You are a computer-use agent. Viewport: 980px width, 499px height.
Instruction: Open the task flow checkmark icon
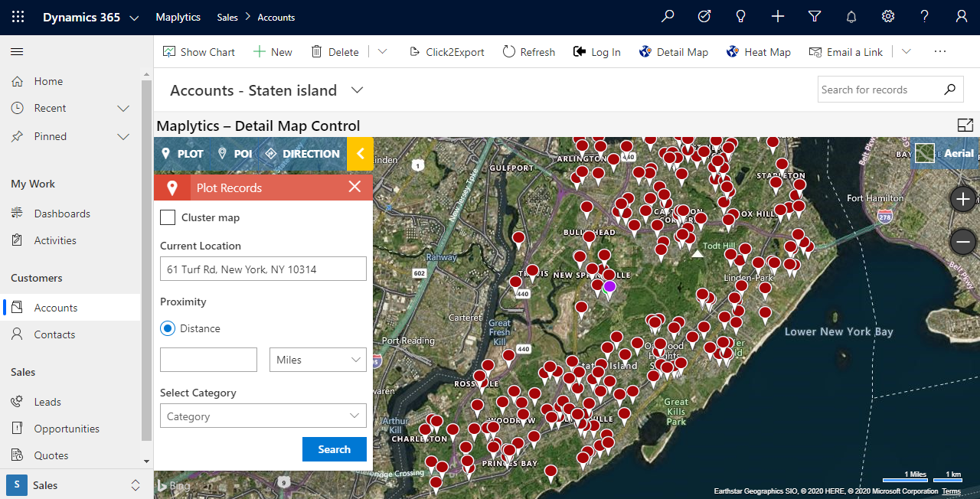tap(704, 17)
